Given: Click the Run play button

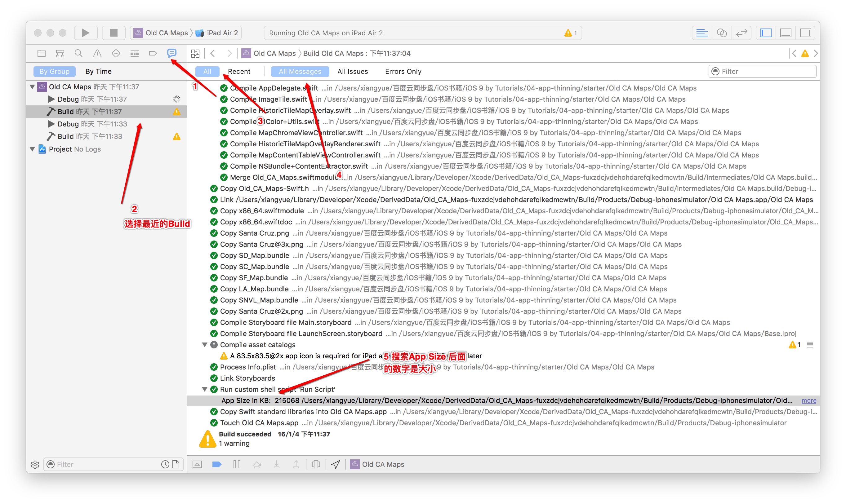Looking at the screenshot, I should click(86, 33).
